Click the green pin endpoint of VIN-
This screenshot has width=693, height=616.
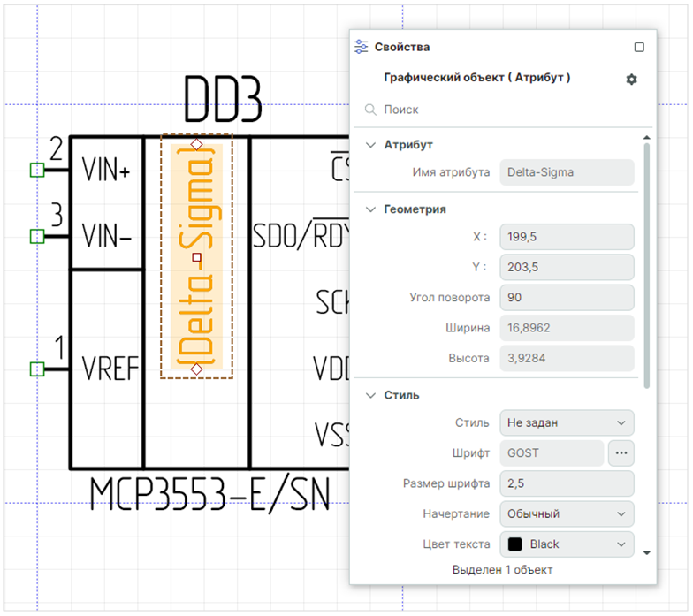36,236
